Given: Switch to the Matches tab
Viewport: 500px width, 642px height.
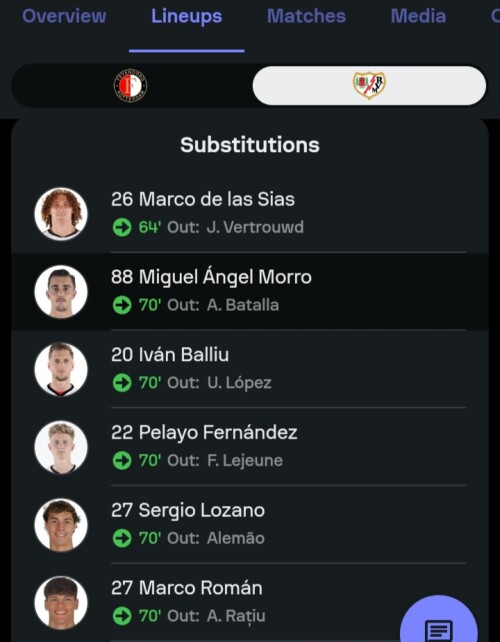Looking at the screenshot, I should point(306,16).
